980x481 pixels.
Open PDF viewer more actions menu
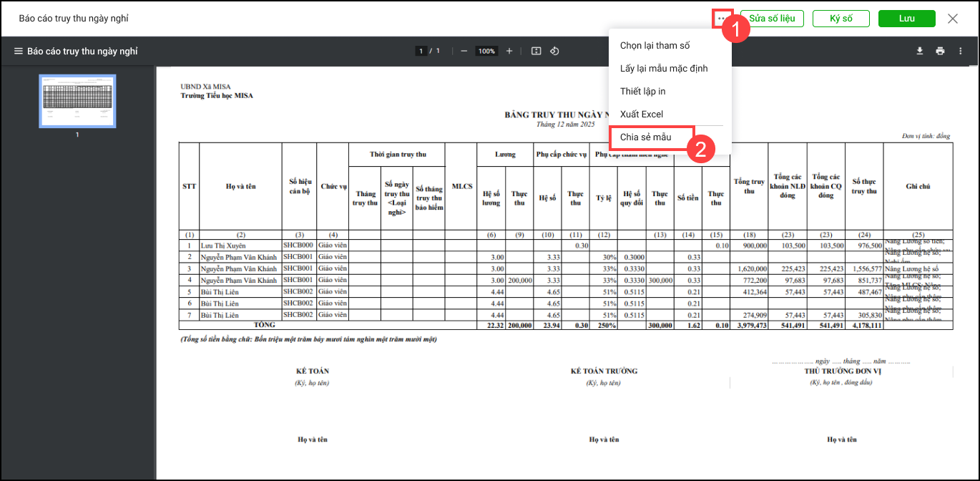coord(961,52)
